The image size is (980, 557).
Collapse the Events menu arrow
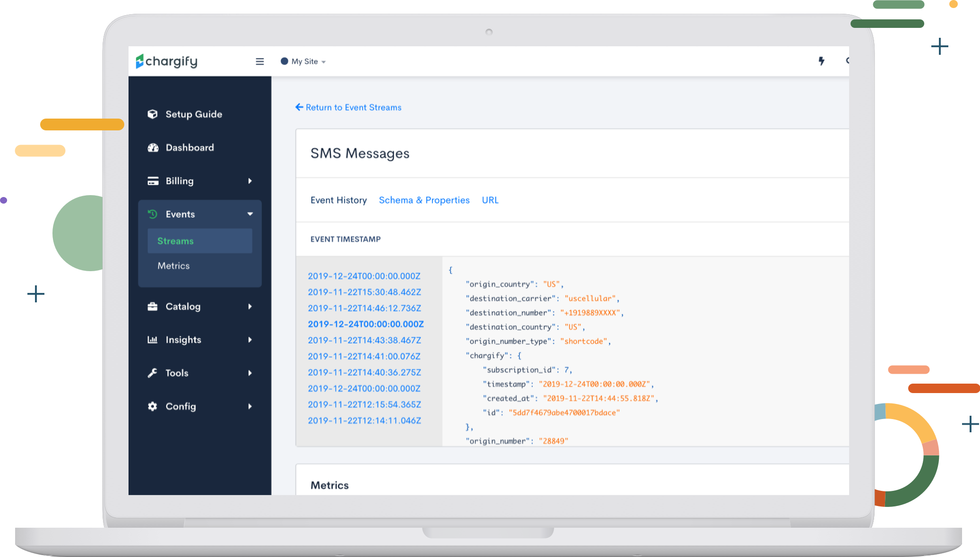pos(250,214)
